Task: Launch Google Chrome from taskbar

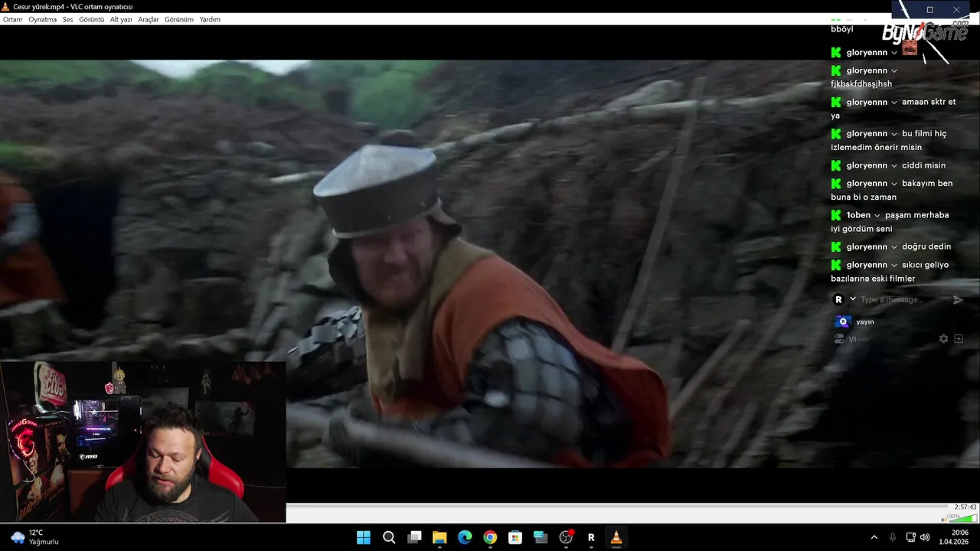Action: tap(490, 537)
